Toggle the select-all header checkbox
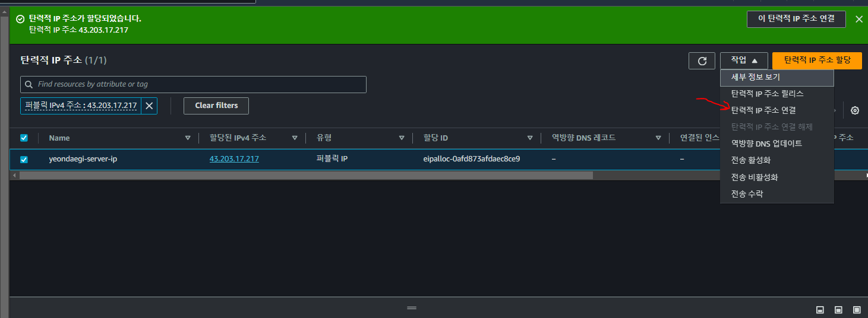This screenshot has width=868, height=318. pos(24,138)
